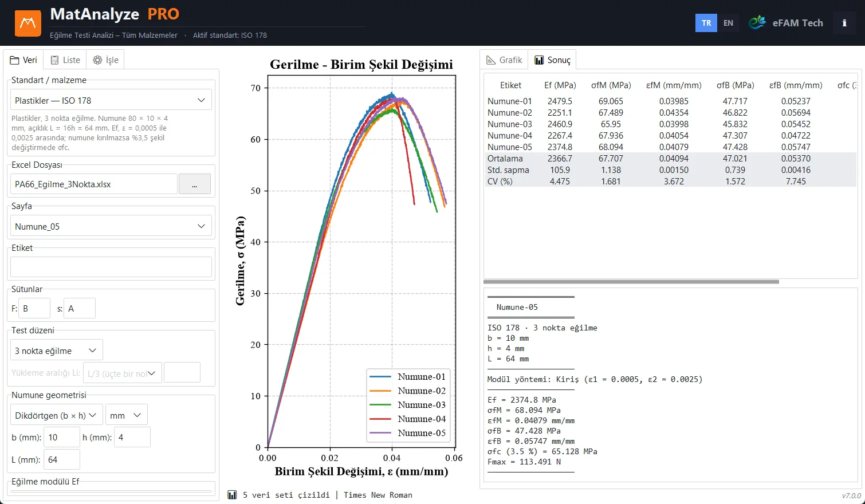
Task: Click the Fmax = 113.491 N line
Action: click(524, 462)
